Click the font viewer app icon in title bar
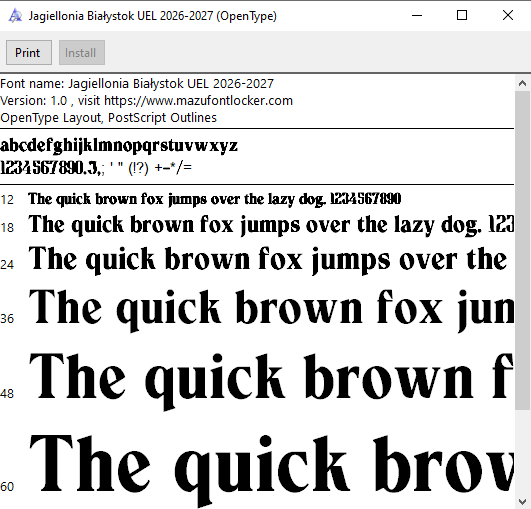This screenshot has height=509, width=531. tap(15, 16)
